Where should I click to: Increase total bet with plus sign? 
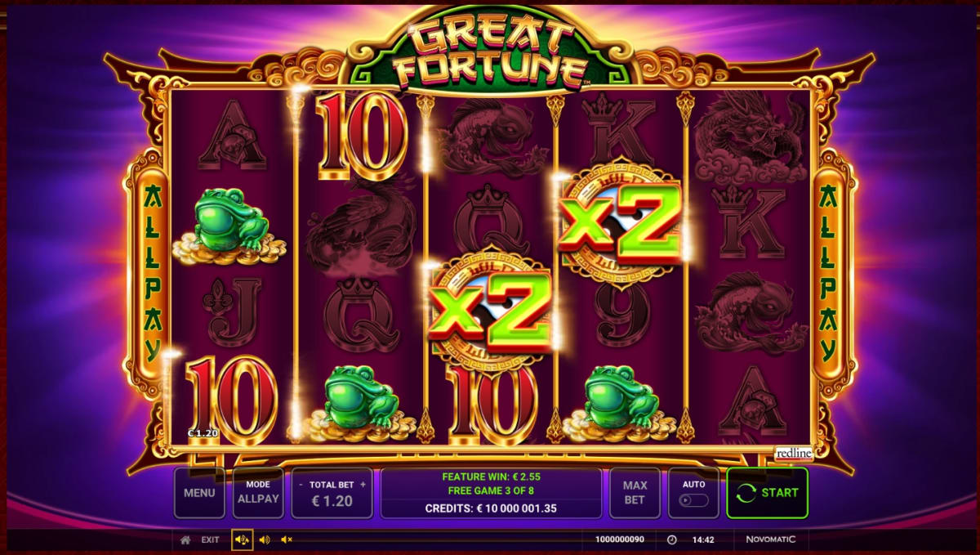tap(363, 485)
